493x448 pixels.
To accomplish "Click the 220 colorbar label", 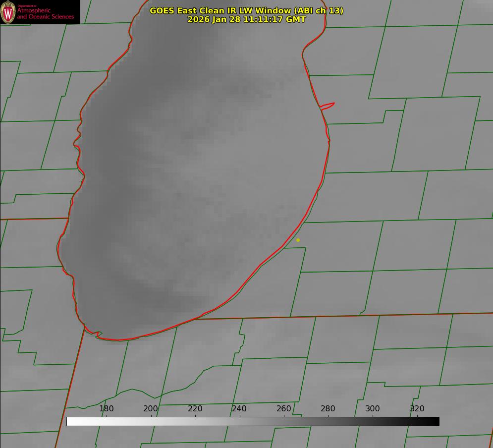I will tap(195, 408).
